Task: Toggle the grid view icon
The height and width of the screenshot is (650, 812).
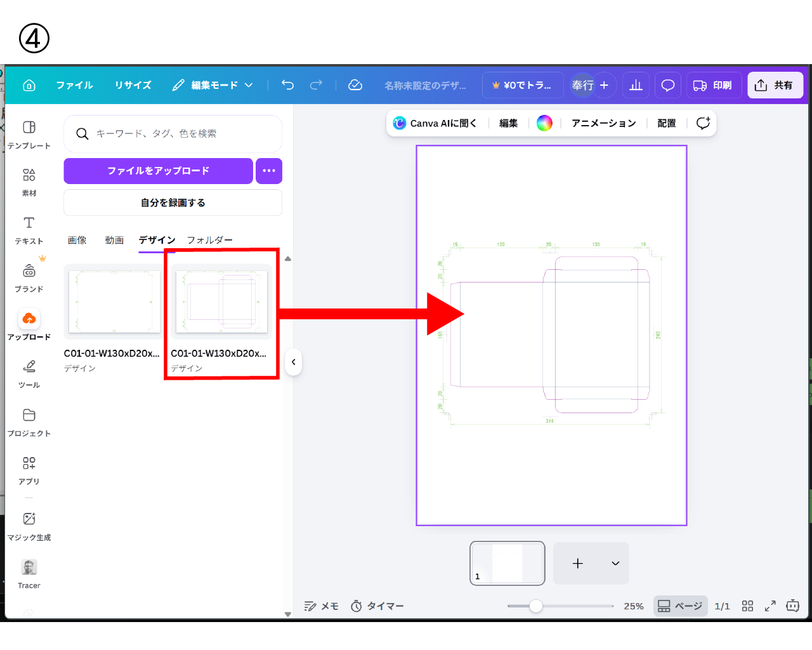Action: pyautogui.click(x=747, y=606)
